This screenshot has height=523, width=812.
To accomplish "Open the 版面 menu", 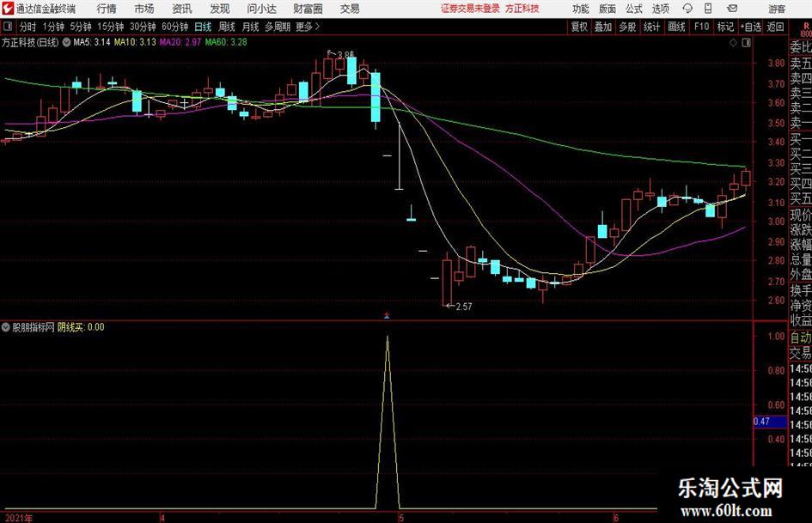I will tap(607, 9).
